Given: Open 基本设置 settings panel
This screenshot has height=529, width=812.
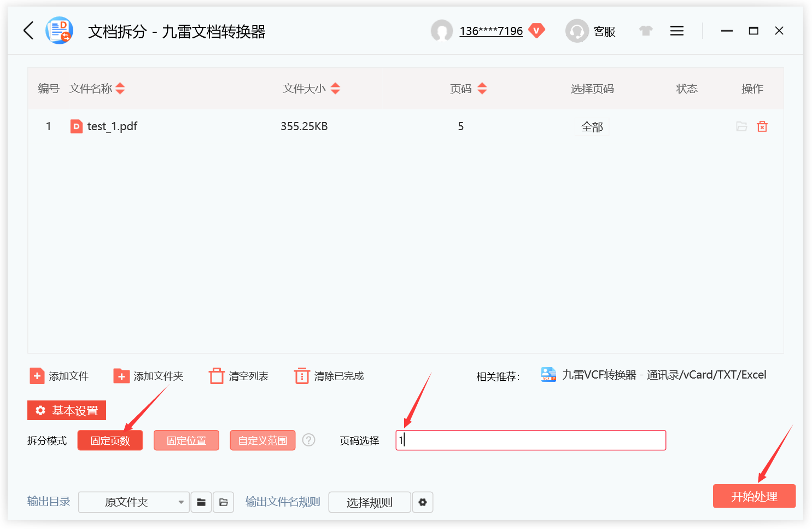Looking at the screenshot, I should coord(66,410).
